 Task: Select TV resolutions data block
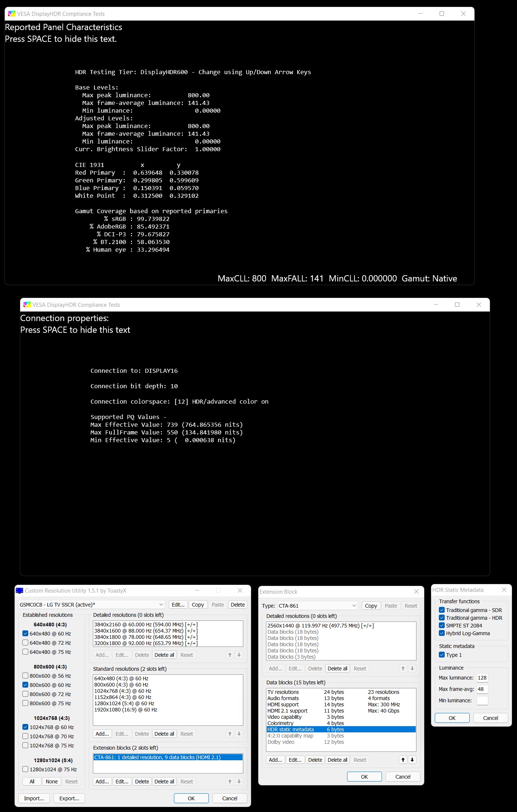341,692
